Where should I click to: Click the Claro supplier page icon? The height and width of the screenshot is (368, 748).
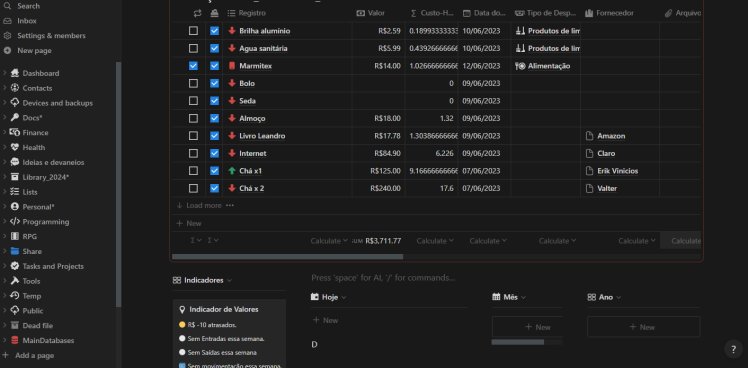point(590,153)
